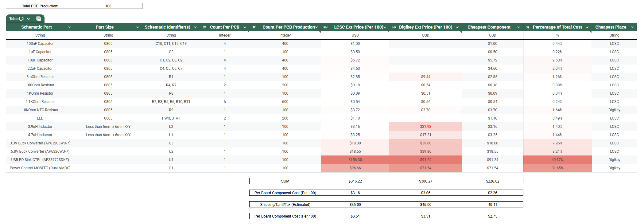This screenshot has width=644, height=224.
Task: Click the Power Control MOSFET (Dual NMOS) cell
Action: (x=40, y=168)
